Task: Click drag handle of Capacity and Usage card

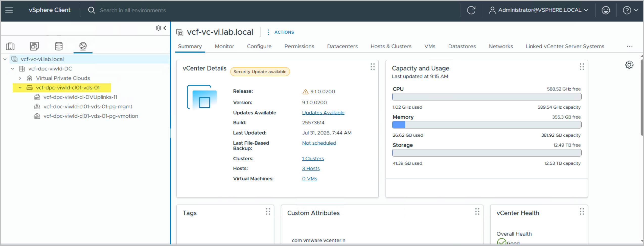Action: point(582,67)
